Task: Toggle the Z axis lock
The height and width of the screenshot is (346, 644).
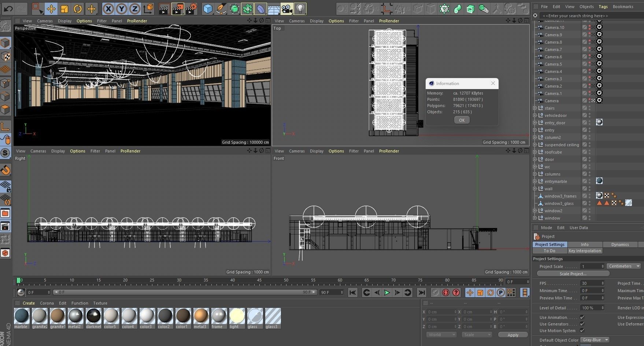Action: (x=135, y=8)
